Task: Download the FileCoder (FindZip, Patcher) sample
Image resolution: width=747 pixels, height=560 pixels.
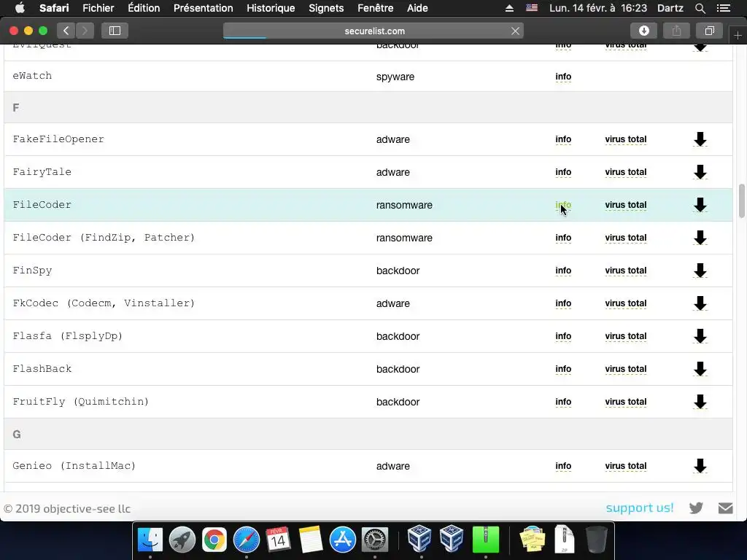Action: (x=700, y=238)
